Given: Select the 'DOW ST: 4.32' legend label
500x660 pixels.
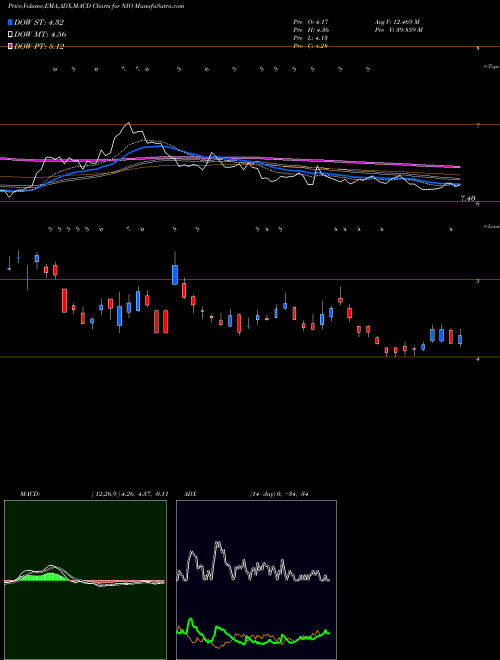Looking at the screenshot, I should click(39, 22).
